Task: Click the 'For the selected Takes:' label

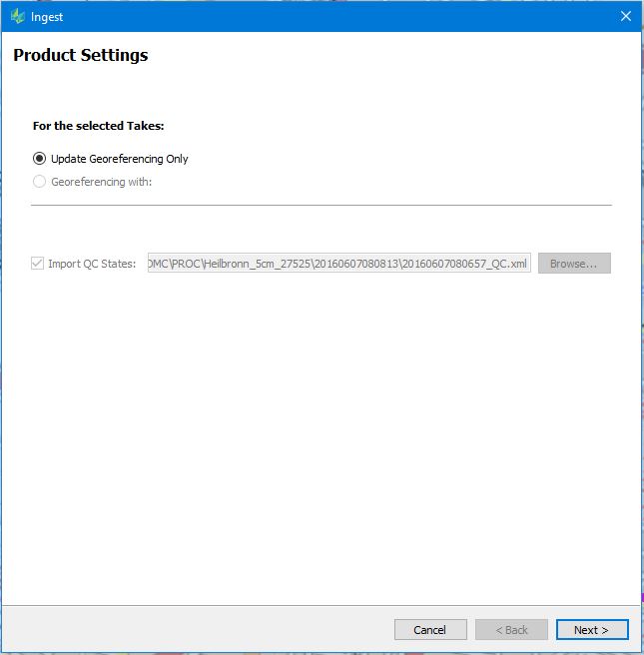Action: [x=99, y=126]
